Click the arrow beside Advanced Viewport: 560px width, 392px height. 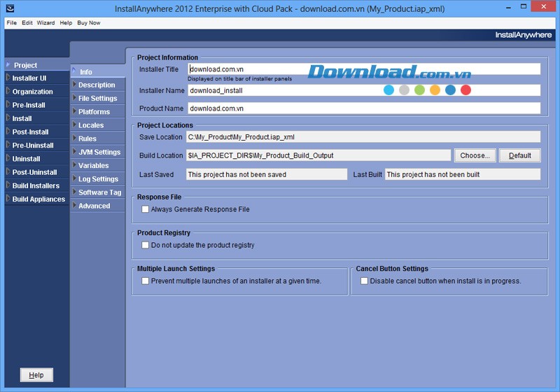[74, 205]
